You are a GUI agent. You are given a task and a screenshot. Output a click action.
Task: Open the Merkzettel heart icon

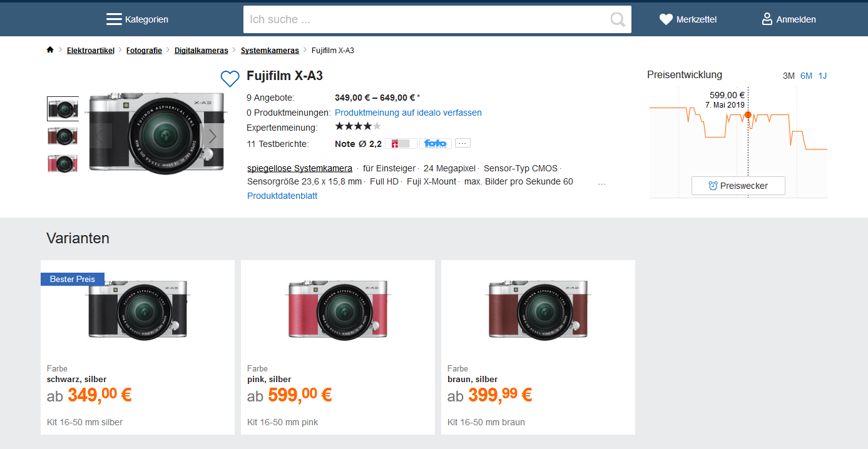tap(666, 19)
